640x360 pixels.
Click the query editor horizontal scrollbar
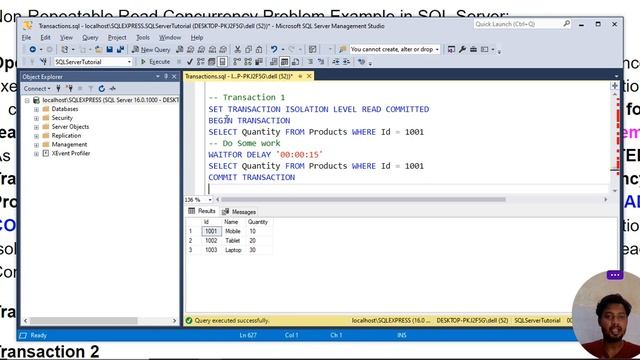point(363,200)
